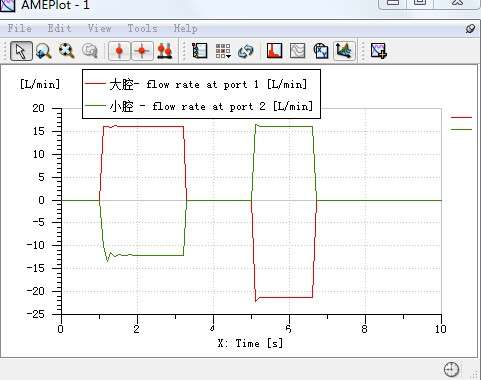Image resolution: width=481 pixels, height=380 pixels.
Task: Expand the grid layout dropdown
Action: (223, 51)
